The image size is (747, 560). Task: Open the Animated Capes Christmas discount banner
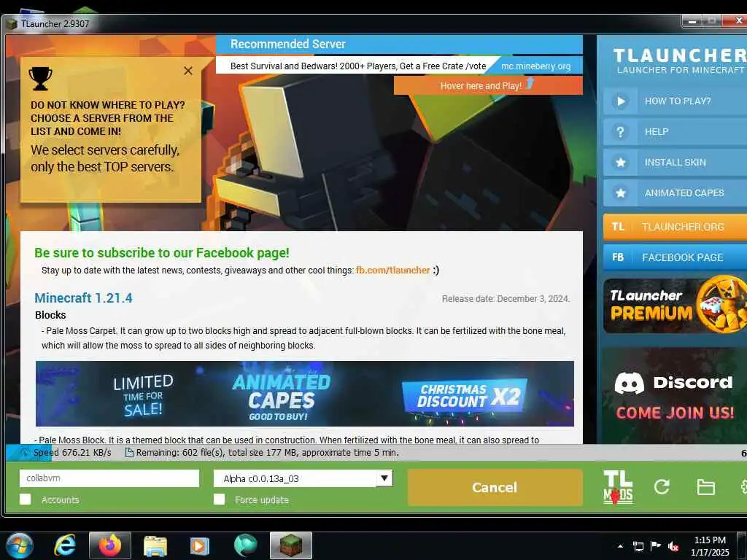point(304,394)
